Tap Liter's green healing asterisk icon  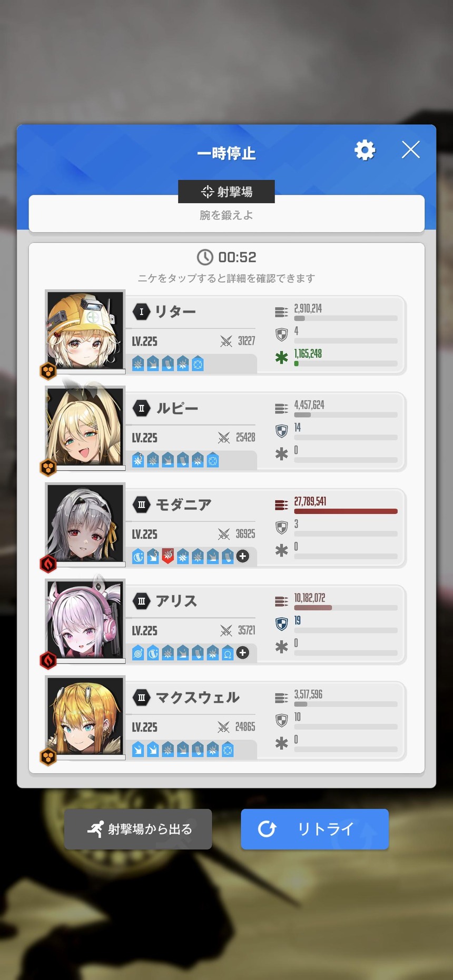(282, 358)
